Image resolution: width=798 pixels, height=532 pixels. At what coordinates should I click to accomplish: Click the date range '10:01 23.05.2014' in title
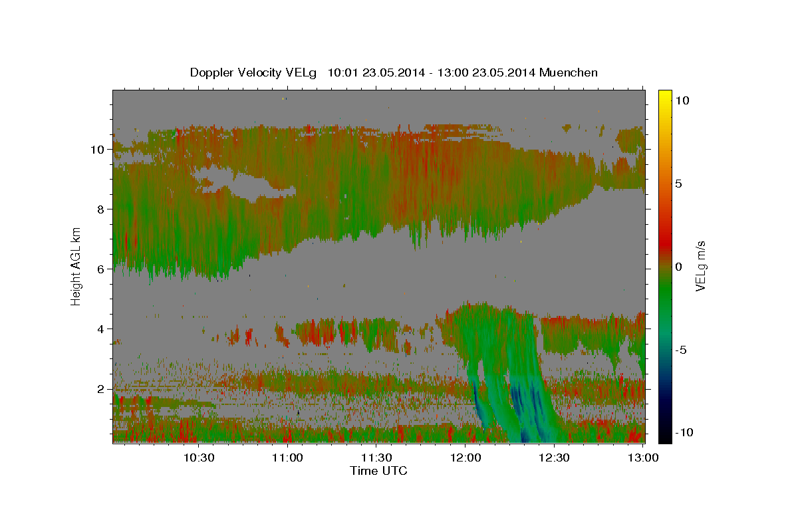tap(376, 72)
